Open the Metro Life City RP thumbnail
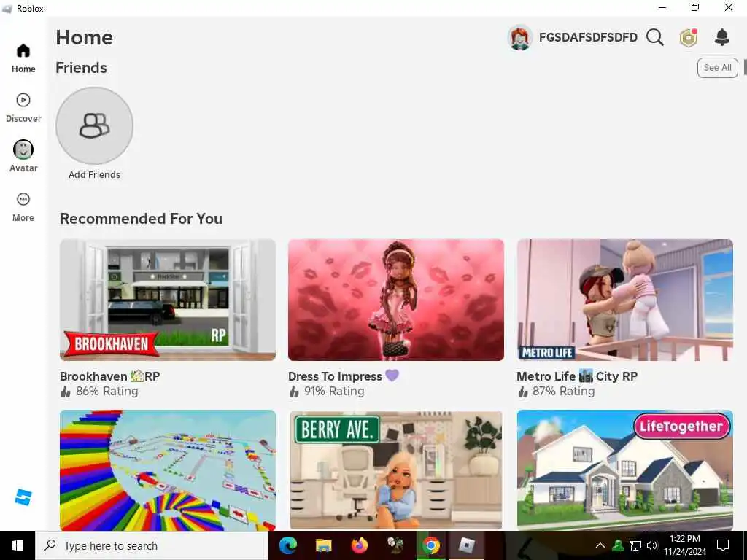The height and width of the screenshot is (560, 747). click(x=625, y=300)
